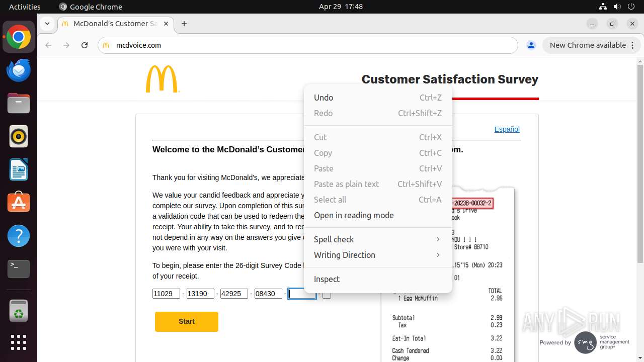The height and width of the screenshot is (362, 644).
Task: Select Open in reading mode
Action: tap(378, 215)
